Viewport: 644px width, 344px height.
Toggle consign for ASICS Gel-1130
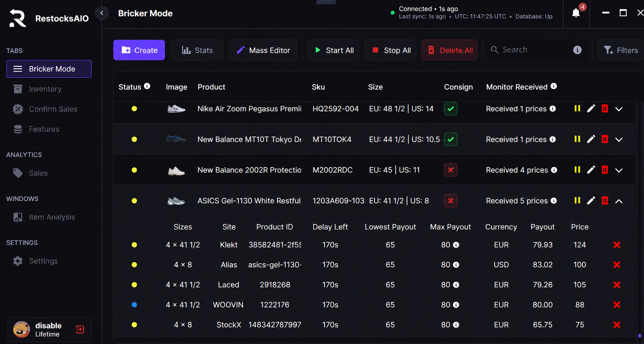[x=450, y=201]
